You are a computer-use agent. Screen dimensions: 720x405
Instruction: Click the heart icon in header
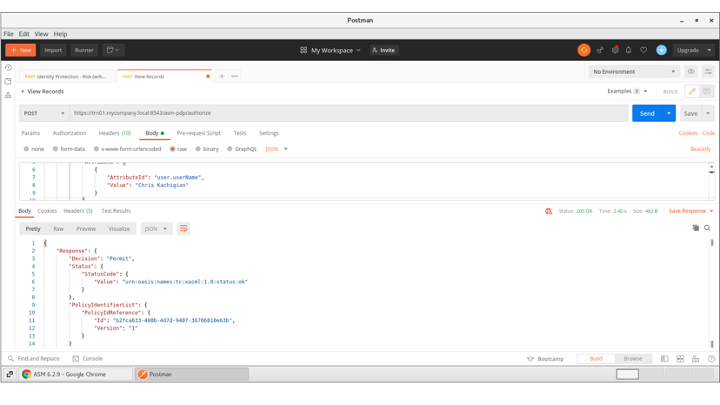(x=644, y=50)
